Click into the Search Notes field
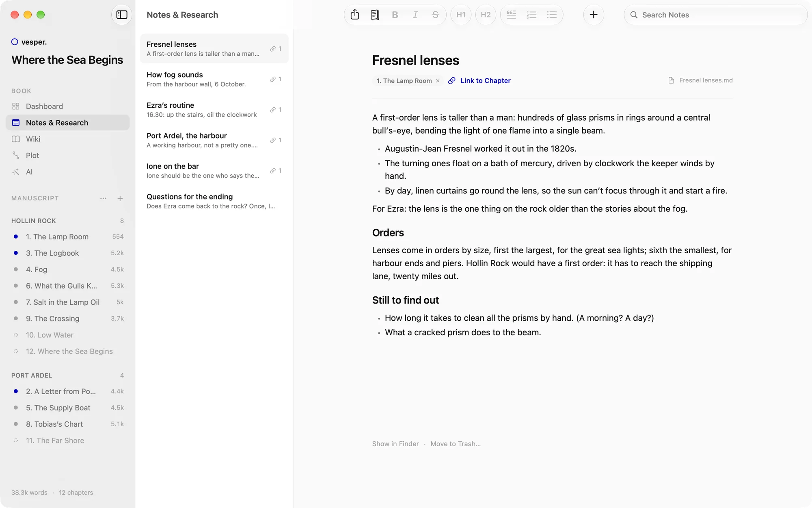The height and width of the screenshot is (508, 812). coord(715,15)
